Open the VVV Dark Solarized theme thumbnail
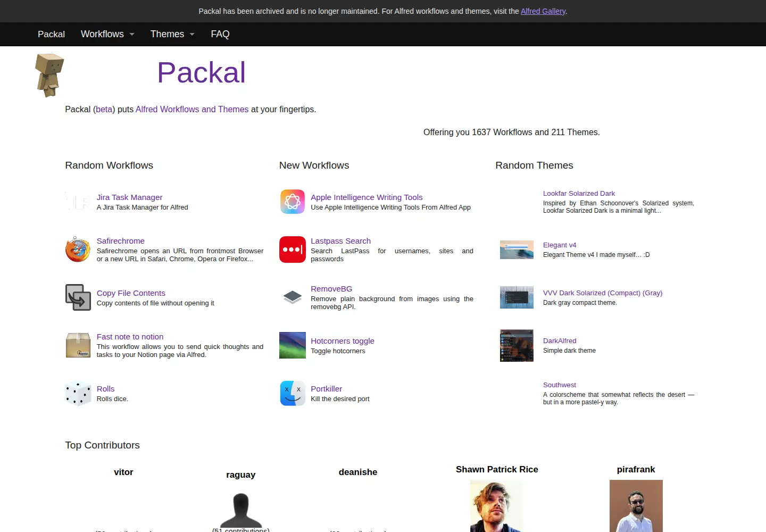The width and height of the screenshot is (766, 532). 517,297
